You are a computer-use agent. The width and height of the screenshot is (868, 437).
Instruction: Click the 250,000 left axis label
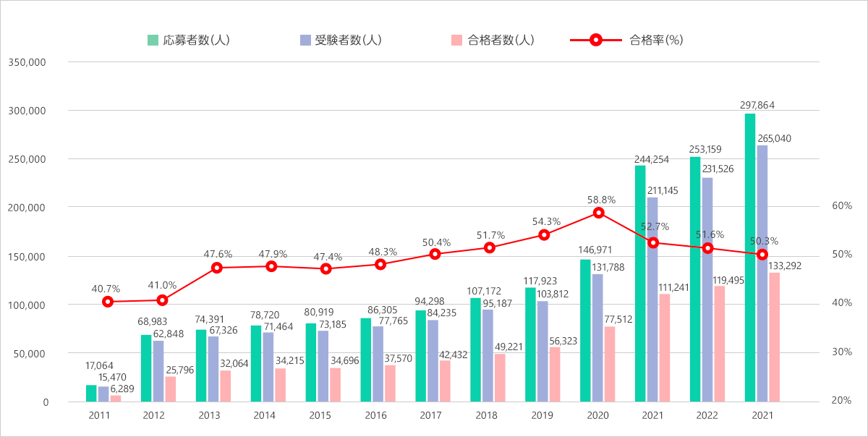click(28, 160)
